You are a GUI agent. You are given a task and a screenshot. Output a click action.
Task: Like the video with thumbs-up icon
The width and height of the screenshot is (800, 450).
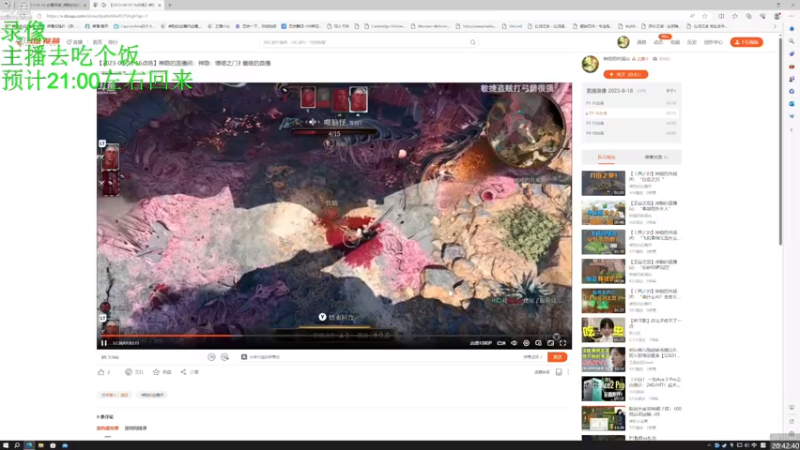click(x=101, y=372)
